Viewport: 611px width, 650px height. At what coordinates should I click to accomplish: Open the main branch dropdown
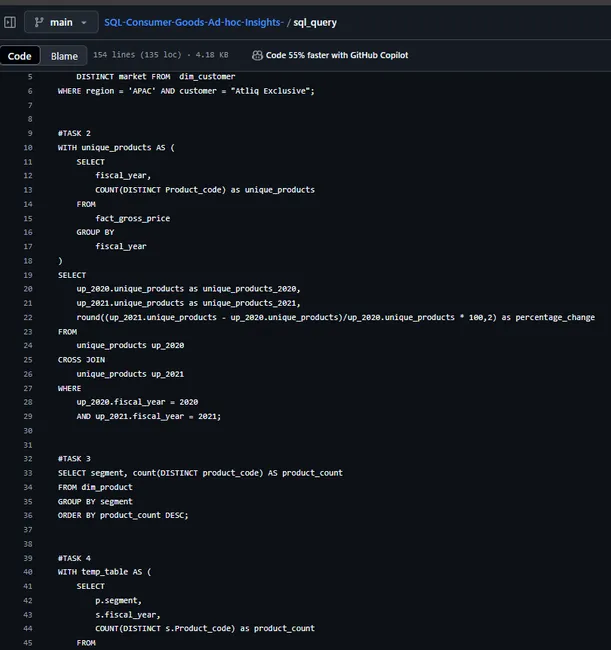(x=61, y=22)
